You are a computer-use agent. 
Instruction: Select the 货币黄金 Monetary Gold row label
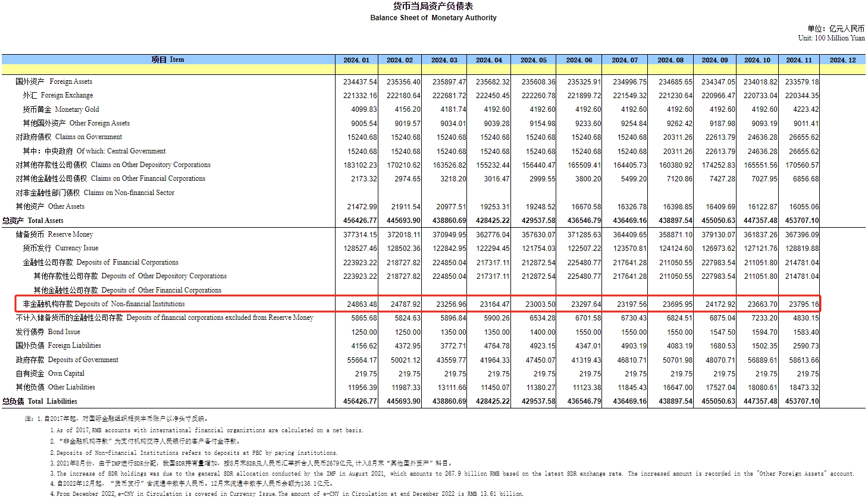[61, 109]
